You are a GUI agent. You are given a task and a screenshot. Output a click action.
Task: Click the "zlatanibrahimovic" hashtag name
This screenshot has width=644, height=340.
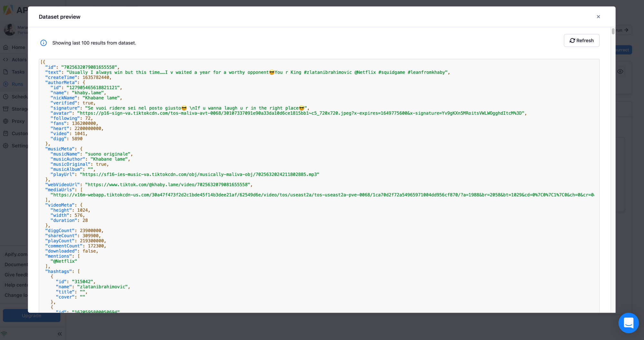tap(102, 287)
